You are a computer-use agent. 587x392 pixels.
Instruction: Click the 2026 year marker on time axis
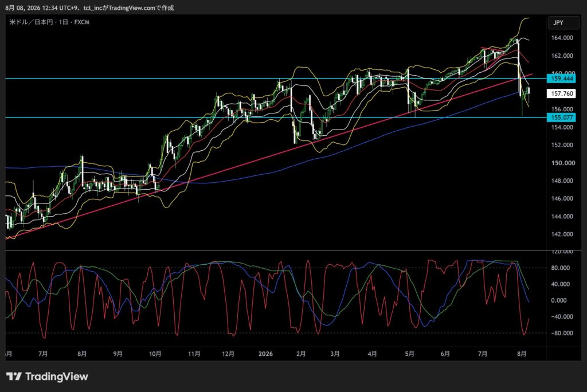coord(265,354)
